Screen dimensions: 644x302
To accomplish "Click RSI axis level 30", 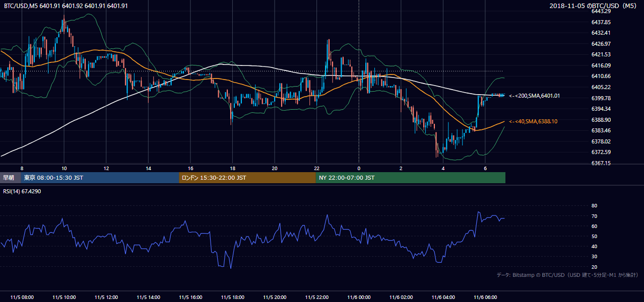I will click(x=594, y=256).
